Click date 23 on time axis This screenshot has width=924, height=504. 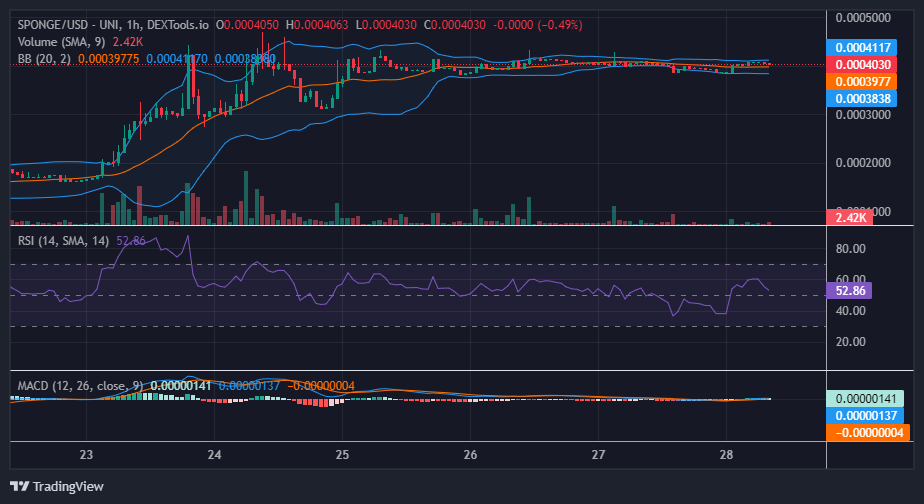point(86,454)
